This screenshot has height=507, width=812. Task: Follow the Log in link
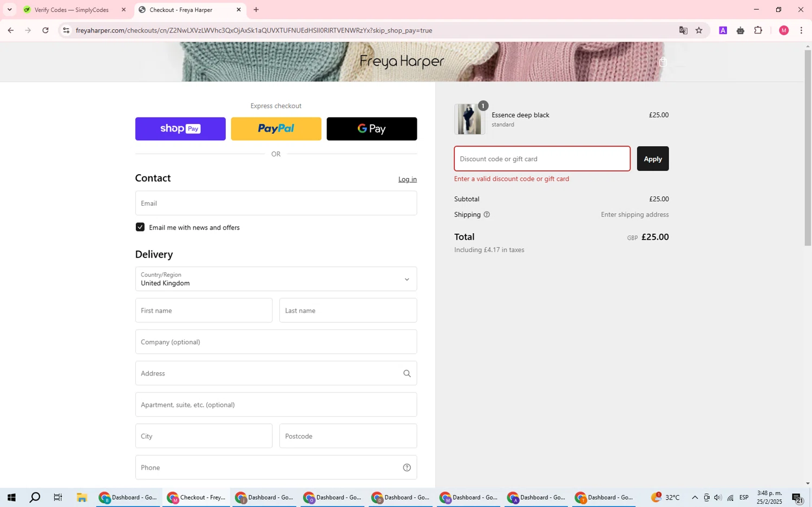click(x=408, y=179)
